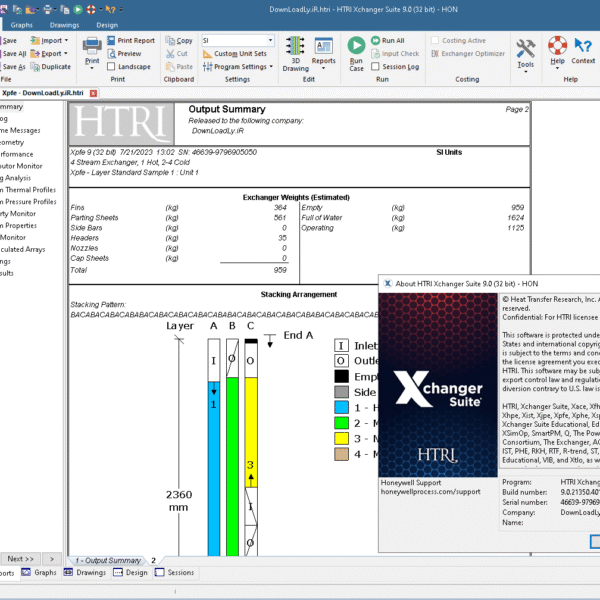Select the '1 - Output Summary' page tab

(108, 560)
